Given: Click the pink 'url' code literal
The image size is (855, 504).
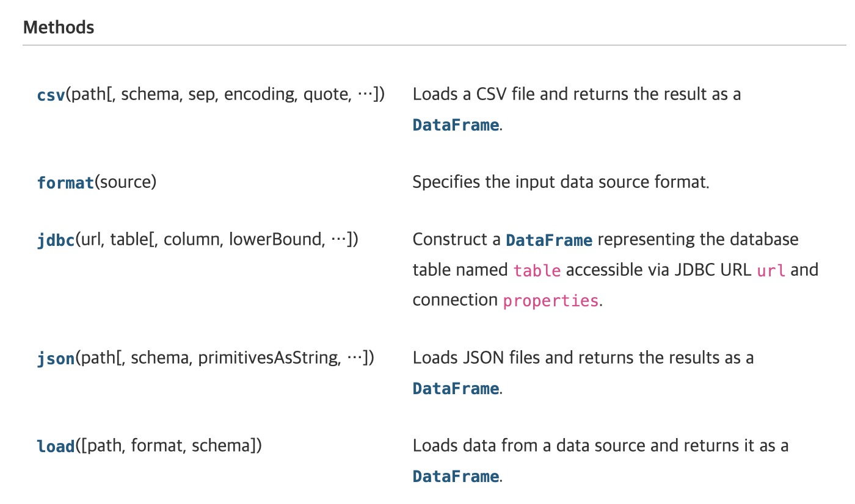Looking at the screenshot, I should [x=771, y=270].
